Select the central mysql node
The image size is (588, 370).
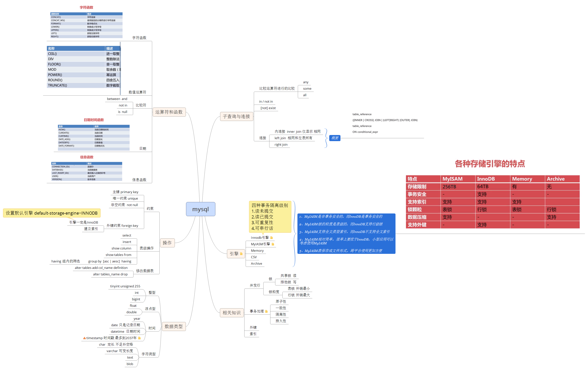point(201,209)
